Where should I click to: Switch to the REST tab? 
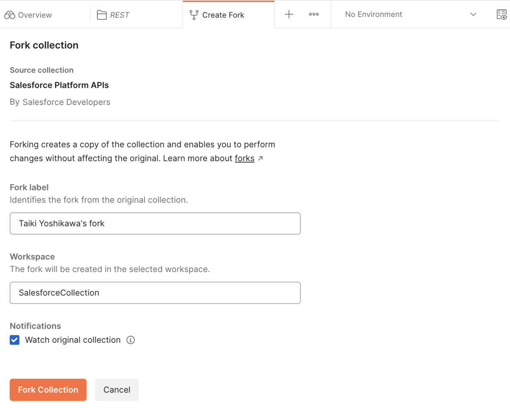[x=119, y=15]
